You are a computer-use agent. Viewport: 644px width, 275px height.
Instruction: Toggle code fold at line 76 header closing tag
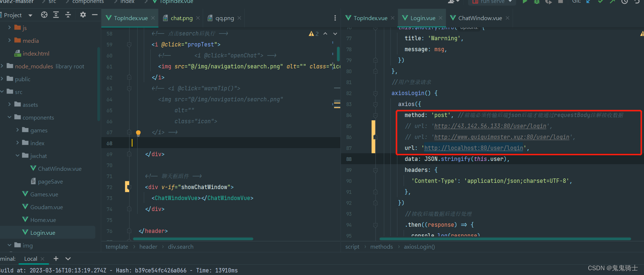(x=129, y=231)
